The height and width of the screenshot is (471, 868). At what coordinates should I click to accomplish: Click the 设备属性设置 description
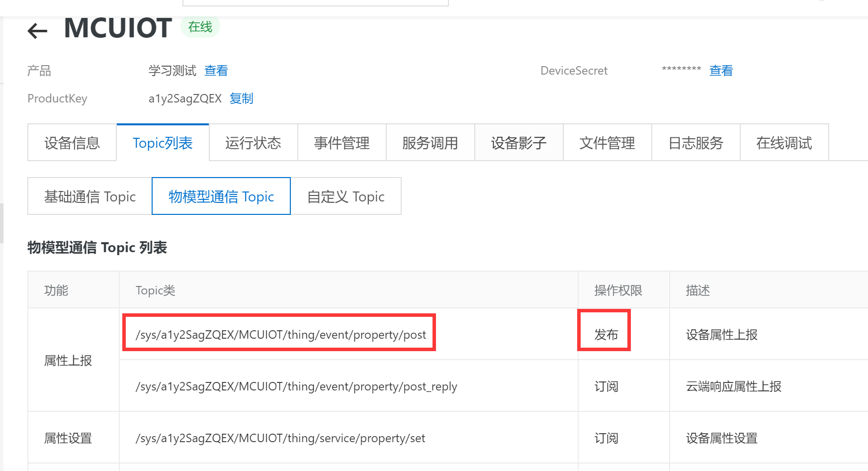721,438
